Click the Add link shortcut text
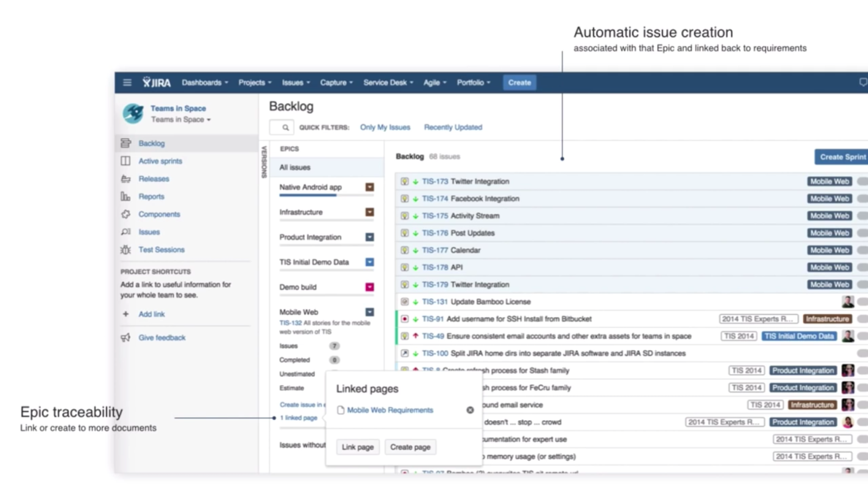 (151, 314)
